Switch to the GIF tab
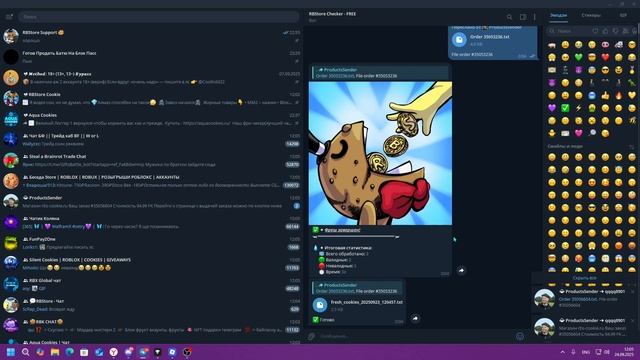 pos(623,16)
